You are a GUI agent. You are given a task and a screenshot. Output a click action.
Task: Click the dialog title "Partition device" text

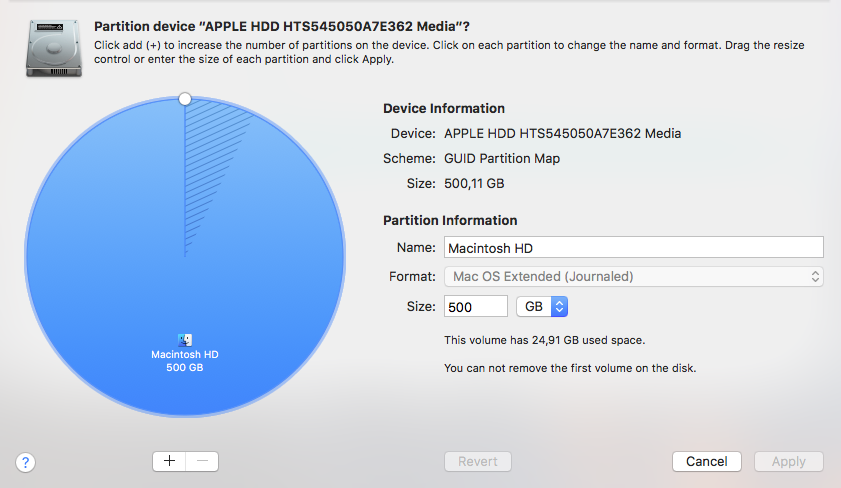(x=282, y=26)
